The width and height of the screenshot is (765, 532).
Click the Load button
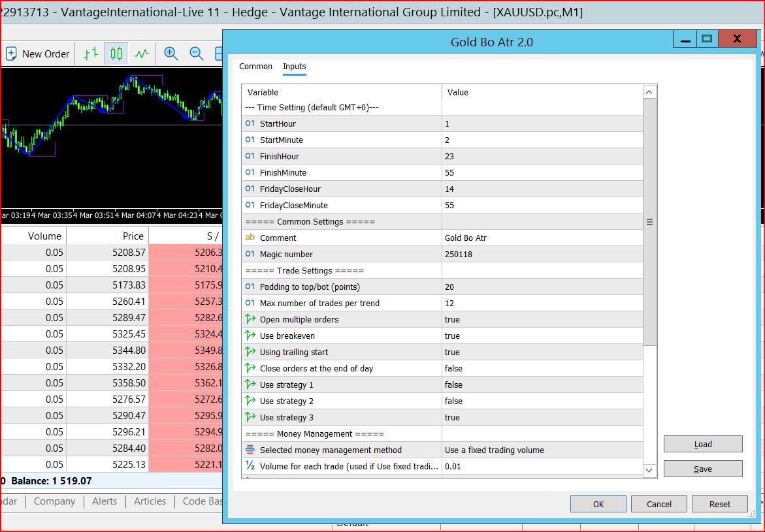[x=703, y=445]
